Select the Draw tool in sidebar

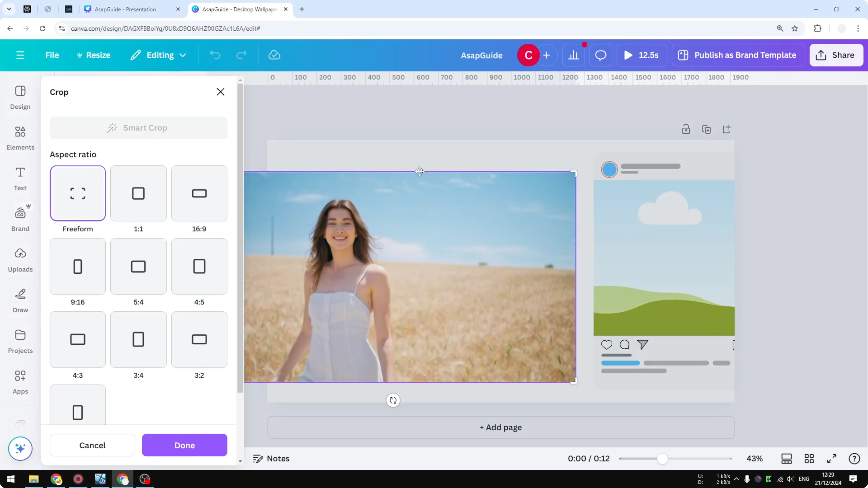tap(20, 300)
